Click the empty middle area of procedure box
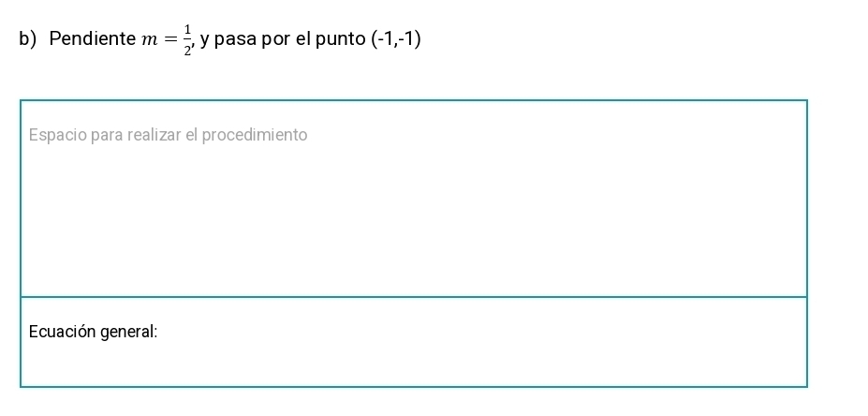 point(414,221)
